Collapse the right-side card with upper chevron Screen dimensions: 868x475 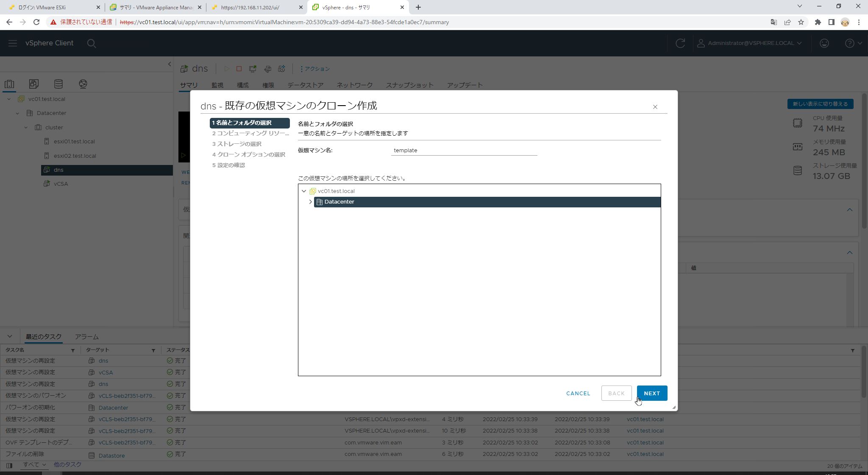pos(849,210)
